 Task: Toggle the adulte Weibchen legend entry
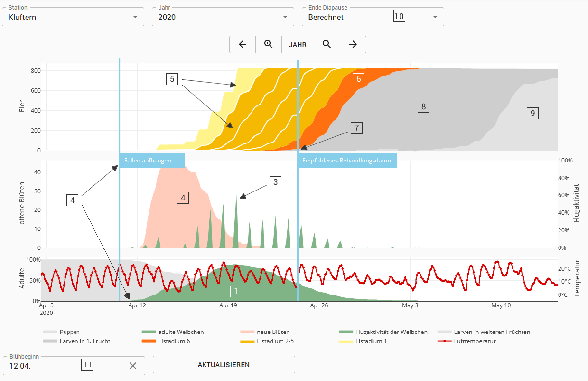pyautogui.click(x=173, y=332)
